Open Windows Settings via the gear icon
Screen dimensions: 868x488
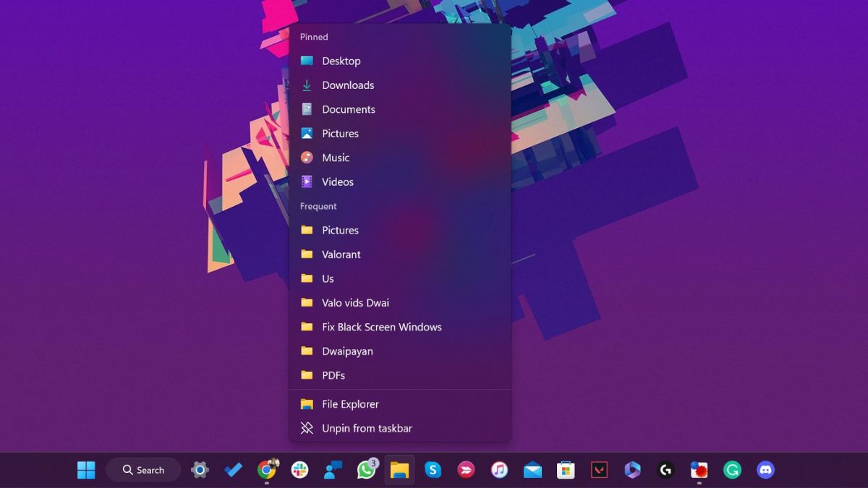click(200, 470)
